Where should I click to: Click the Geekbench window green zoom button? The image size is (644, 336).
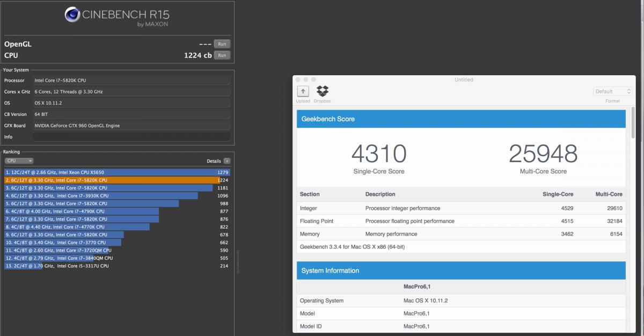tap(313, 79)
